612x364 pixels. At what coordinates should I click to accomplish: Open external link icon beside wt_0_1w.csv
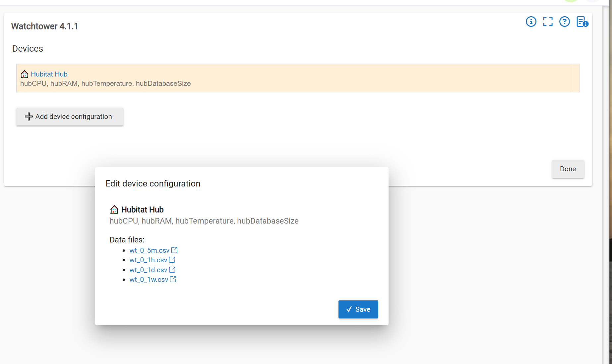[x=173, y=279]
